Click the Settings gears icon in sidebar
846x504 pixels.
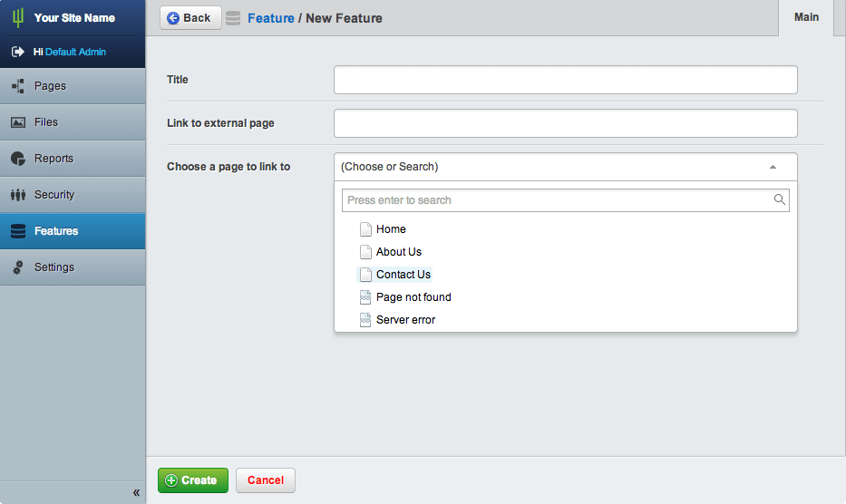pos(17,267)
